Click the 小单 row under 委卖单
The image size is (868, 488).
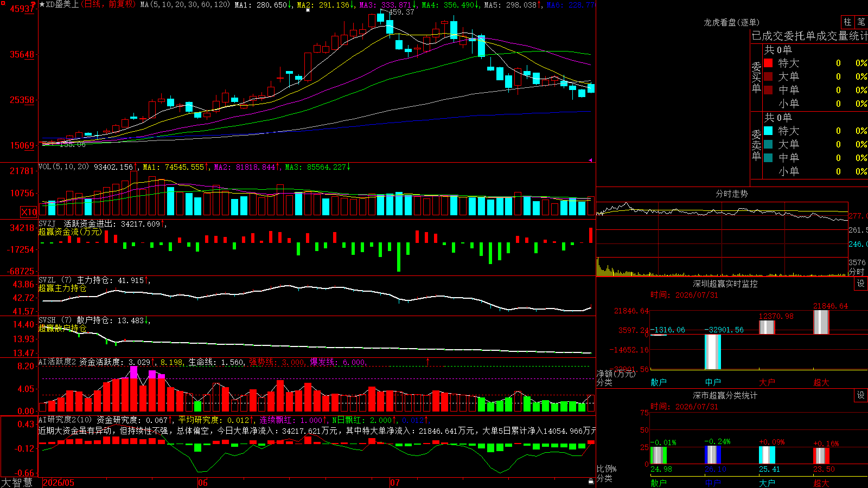pos(815,171)
